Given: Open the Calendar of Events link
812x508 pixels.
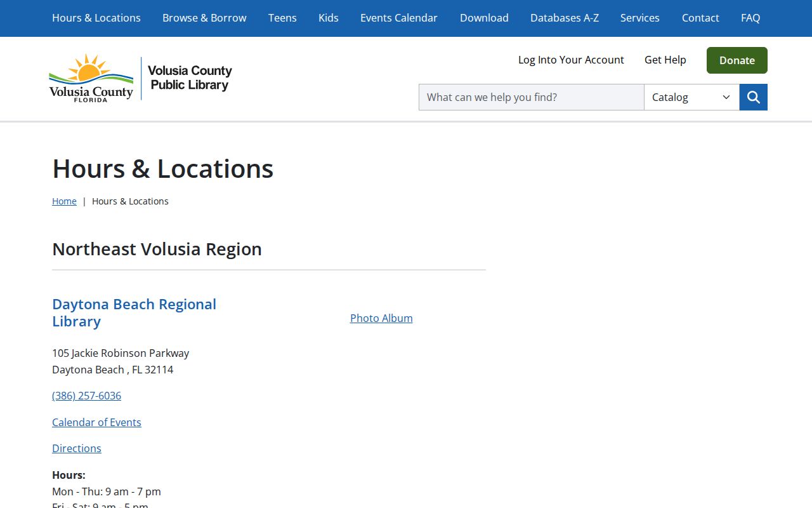Looking at the screenshot, I should [96, 422].
